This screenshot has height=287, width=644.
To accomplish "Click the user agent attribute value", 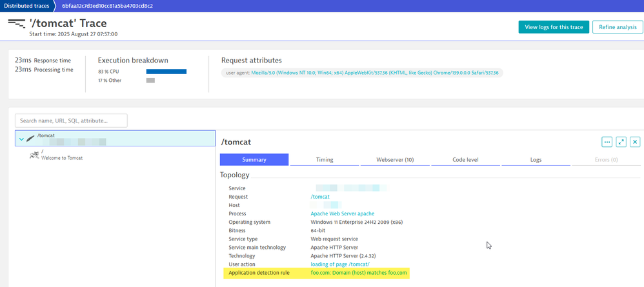I will 374,73.
